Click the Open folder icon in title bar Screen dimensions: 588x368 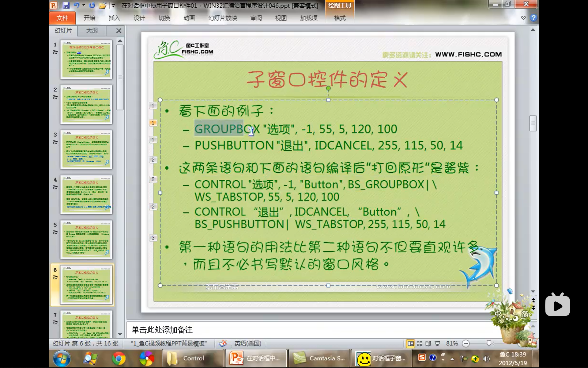[x=103, y=5]
